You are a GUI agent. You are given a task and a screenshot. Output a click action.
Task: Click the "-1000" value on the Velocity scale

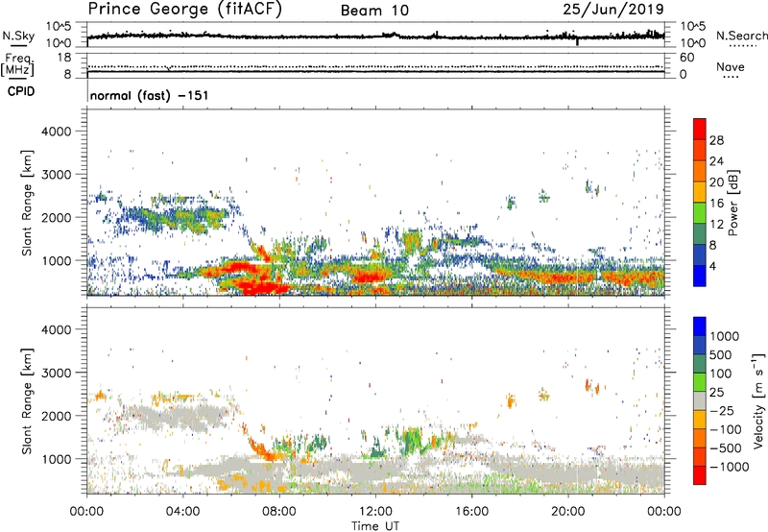click(730, 467)
